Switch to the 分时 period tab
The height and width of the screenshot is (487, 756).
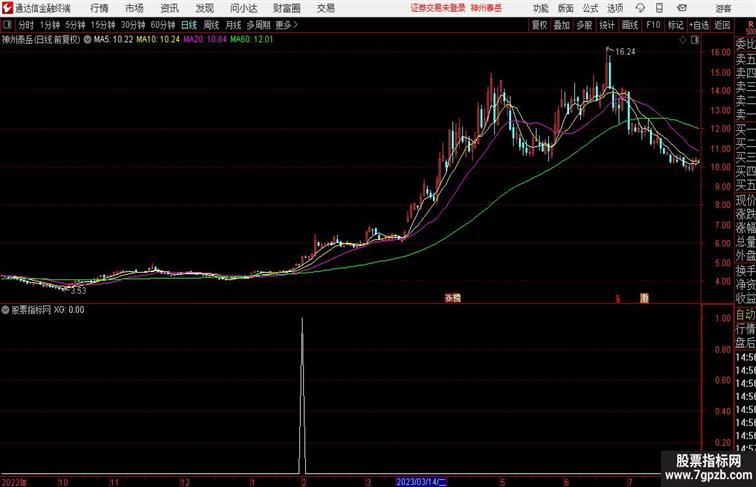tap(26, 25)
